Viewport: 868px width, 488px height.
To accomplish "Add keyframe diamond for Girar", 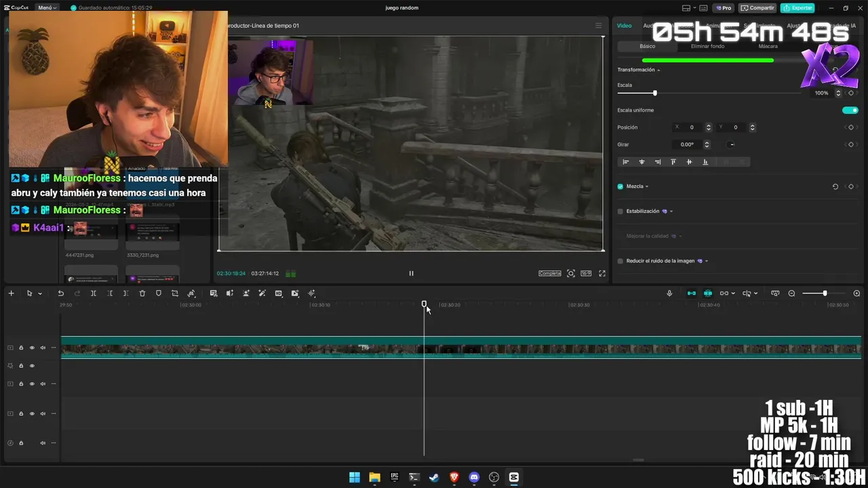I will click(x=851, y=144).
